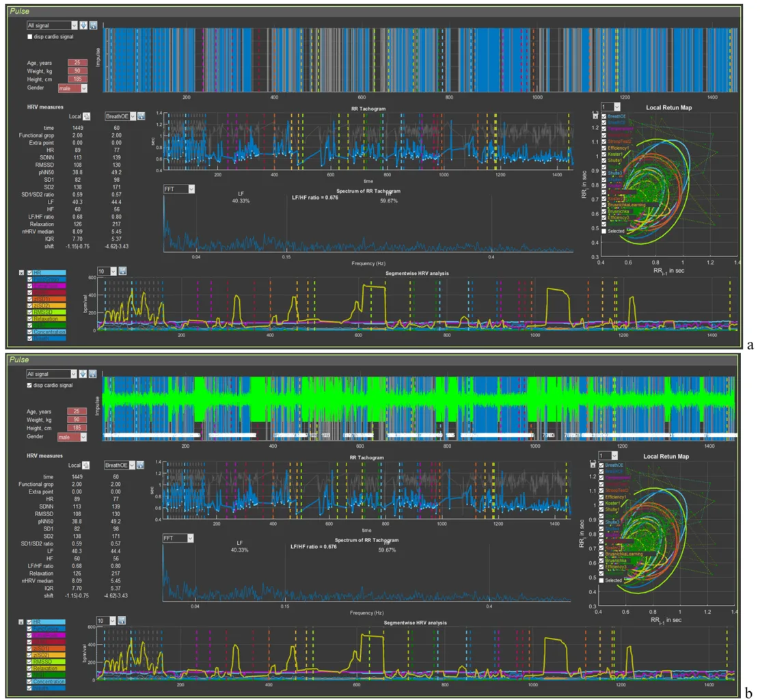Click the copy icon next to Local, top panel

pos(87,116)
